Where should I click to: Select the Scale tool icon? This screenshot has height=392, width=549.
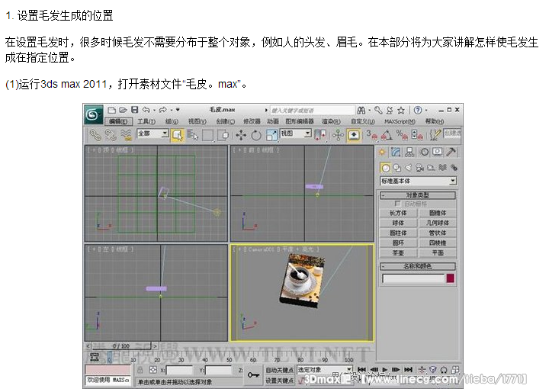[x=271, y=135]
